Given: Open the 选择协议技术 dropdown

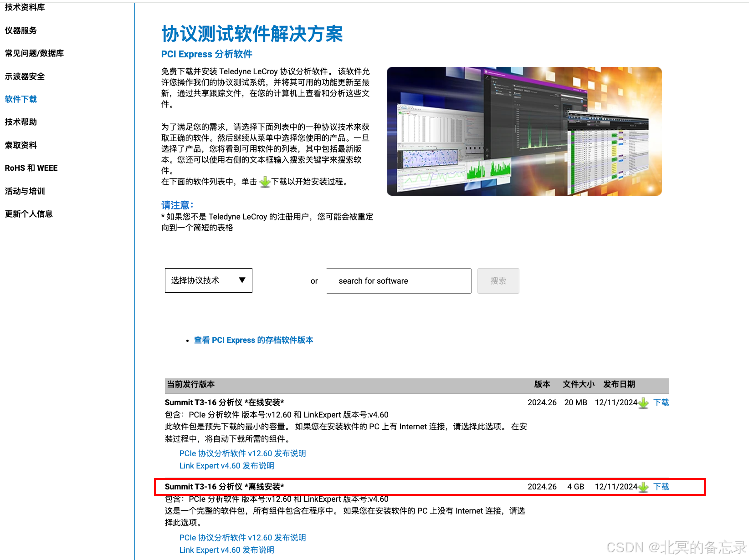Looking at the screenshot, I should point(208,280).
